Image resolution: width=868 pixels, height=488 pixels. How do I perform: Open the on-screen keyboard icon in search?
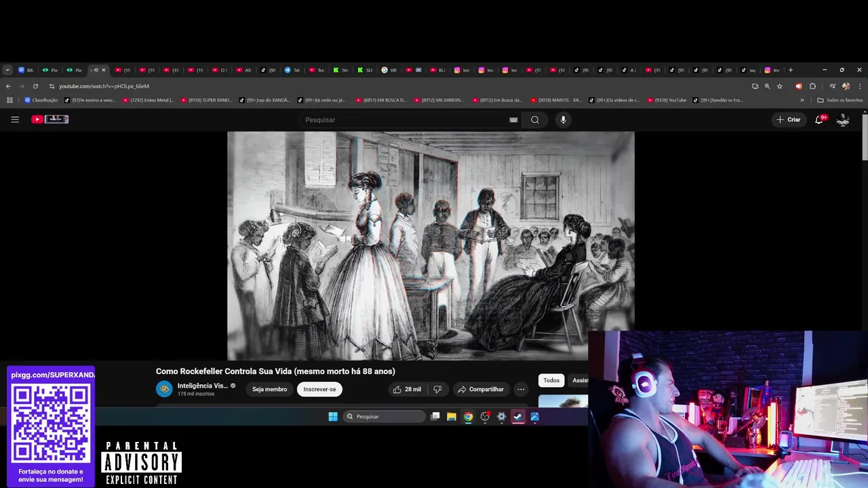pyautogui.click(x=513, y=120)
